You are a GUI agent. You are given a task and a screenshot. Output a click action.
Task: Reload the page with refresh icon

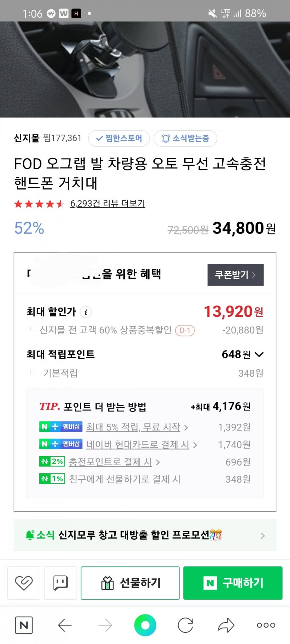tap(186, 625)
